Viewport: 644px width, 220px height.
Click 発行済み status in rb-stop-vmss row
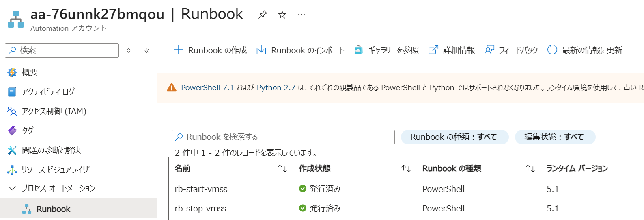click(x=325, y=209)
